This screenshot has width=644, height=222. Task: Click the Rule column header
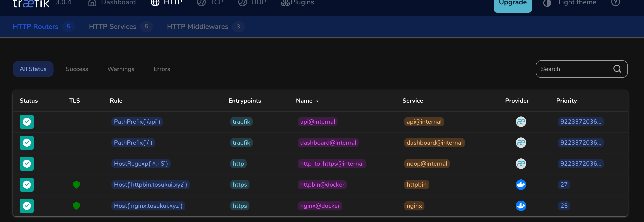116,101
